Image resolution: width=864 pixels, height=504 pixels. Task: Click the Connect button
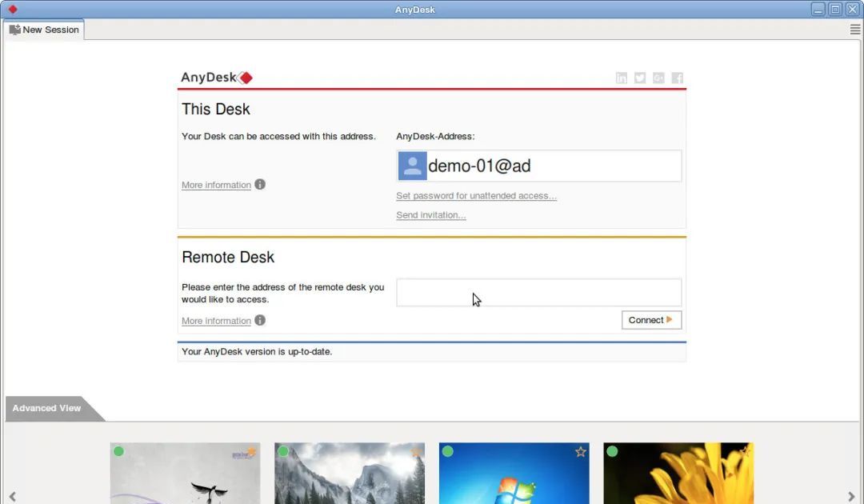click(651, 320)
